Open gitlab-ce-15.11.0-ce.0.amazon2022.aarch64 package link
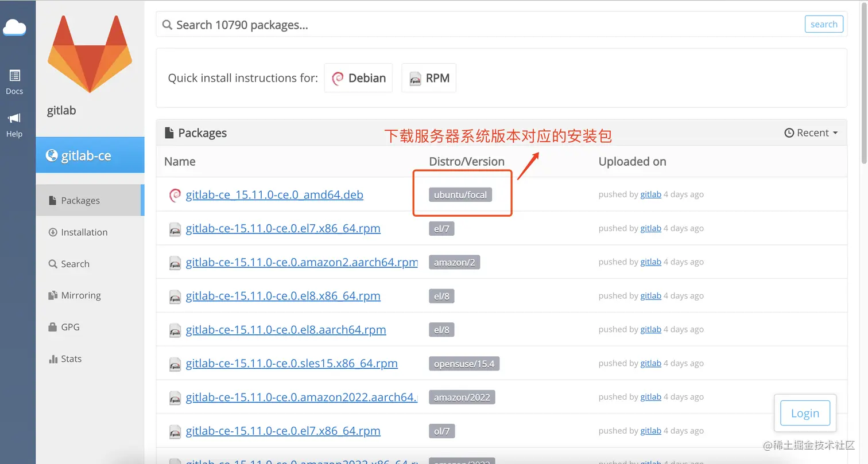Viewport: 868px width, 464px height. pyautogui.click(x=302, y=397)
